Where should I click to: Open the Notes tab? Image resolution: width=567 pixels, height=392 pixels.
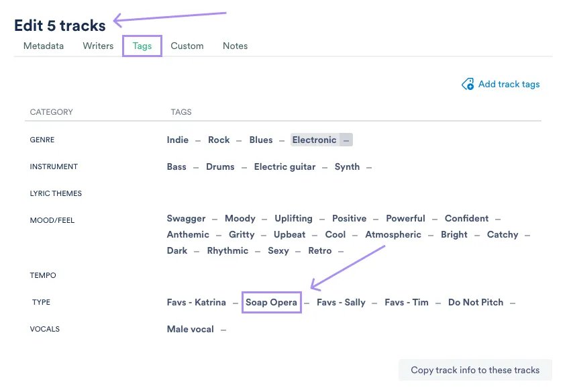pyautogui.click(x=235, y=46)
